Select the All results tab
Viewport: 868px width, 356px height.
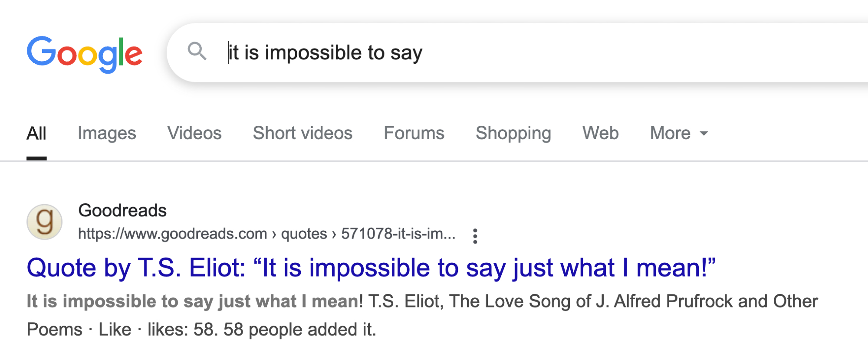click(x=36, y=134)
